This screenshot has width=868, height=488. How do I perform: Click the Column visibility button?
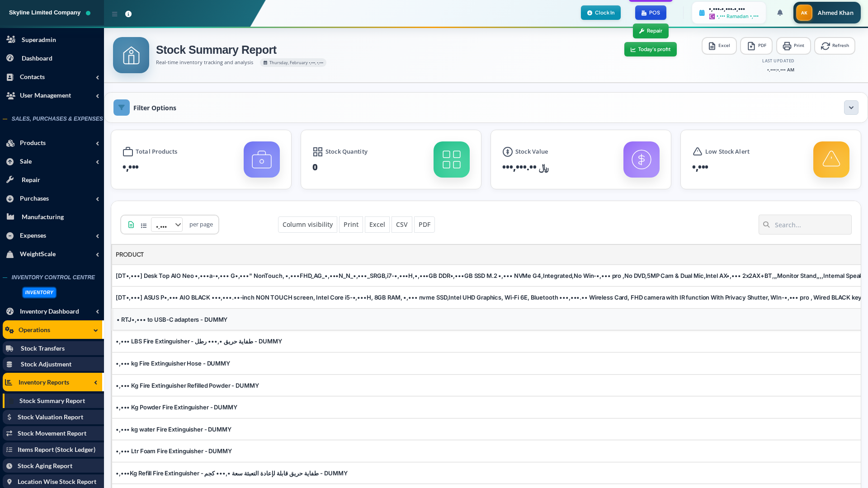(x=307, y=225)
